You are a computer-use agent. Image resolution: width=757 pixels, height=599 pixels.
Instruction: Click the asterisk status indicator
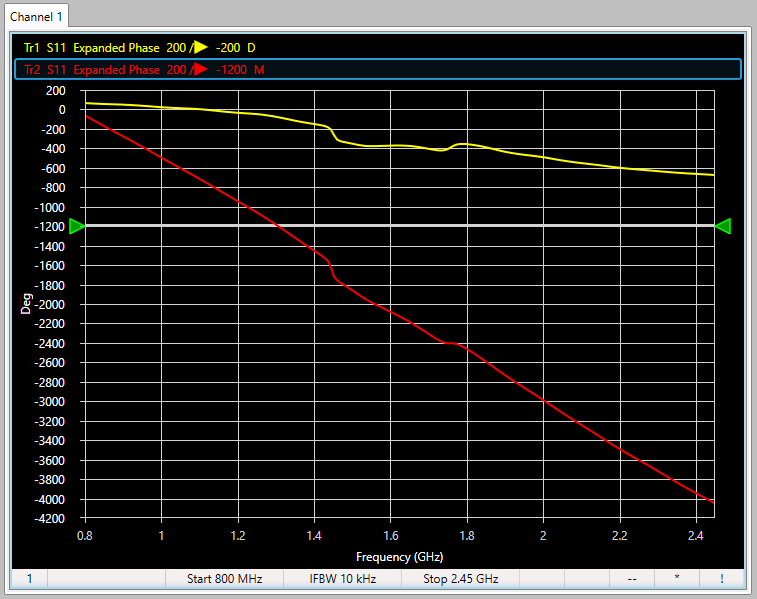(x=677, y=578)
